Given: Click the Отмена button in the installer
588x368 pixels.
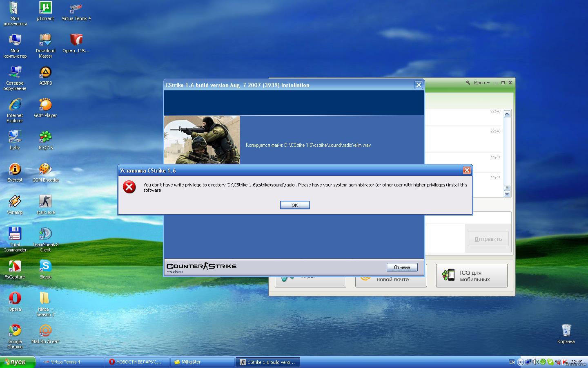Looking at the screenshot, I should [x=402, y=267].
